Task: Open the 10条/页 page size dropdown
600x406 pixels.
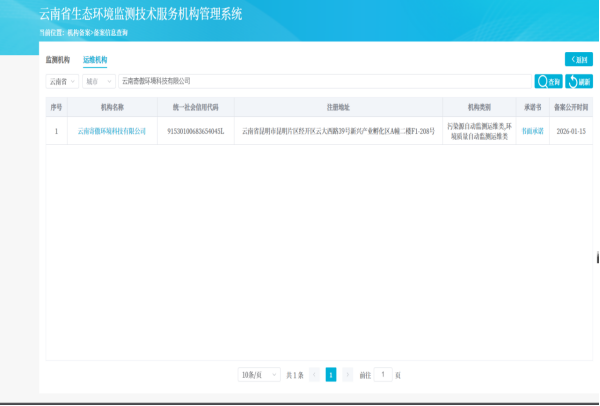Action: tap(259, 375)
